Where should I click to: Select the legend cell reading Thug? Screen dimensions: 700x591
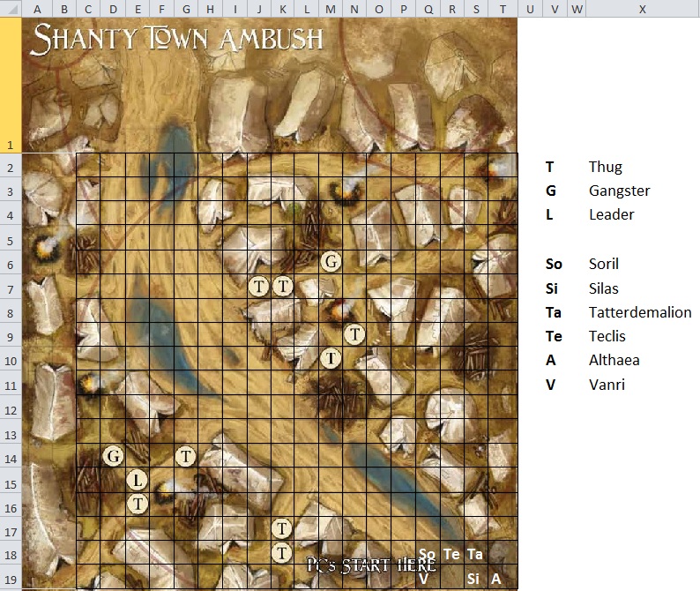(606, 167)
